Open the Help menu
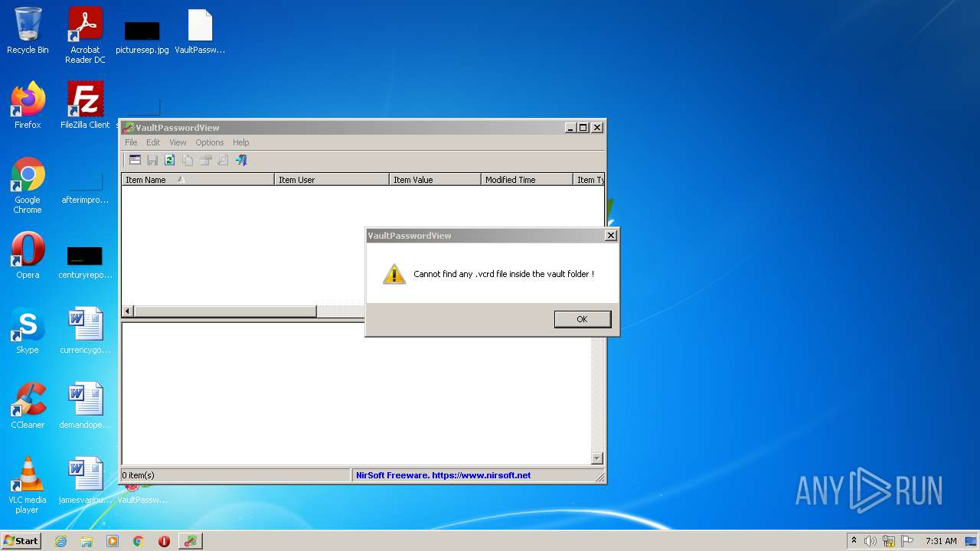This screenshot has width=980, height=551. click(240, 142)
